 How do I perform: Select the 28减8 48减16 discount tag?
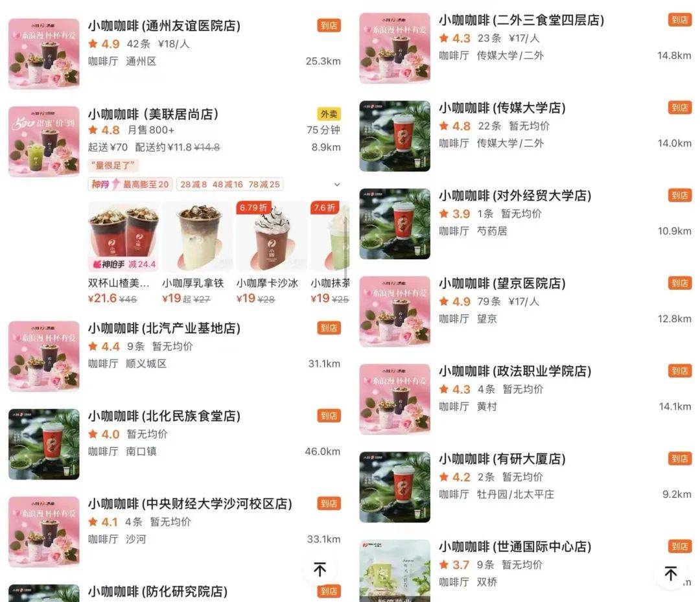pos(230,184)
